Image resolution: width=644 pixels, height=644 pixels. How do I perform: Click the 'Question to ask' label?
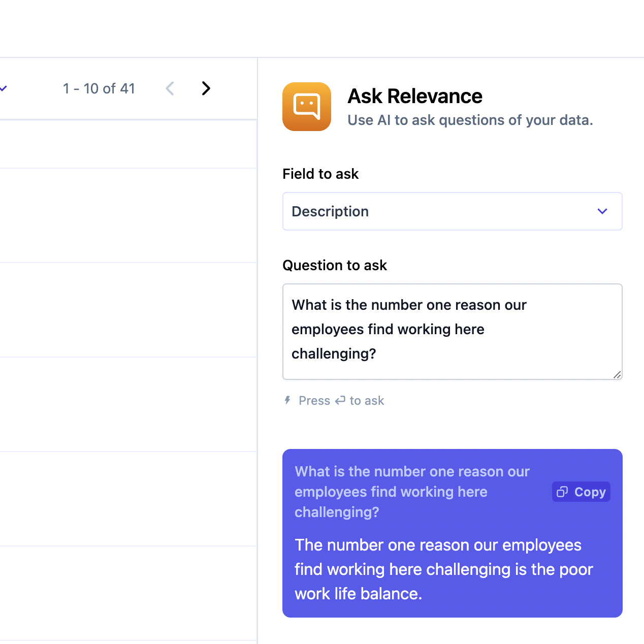tap(335, 265)
